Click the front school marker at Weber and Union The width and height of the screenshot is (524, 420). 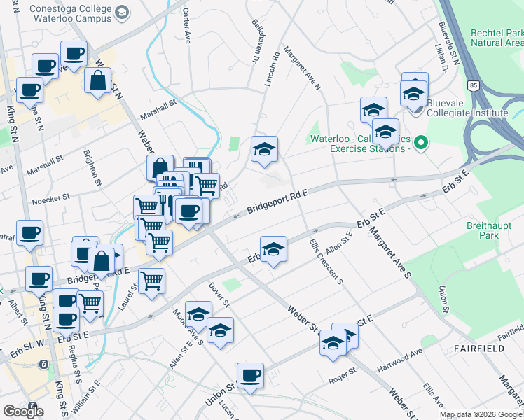[333, 345]
